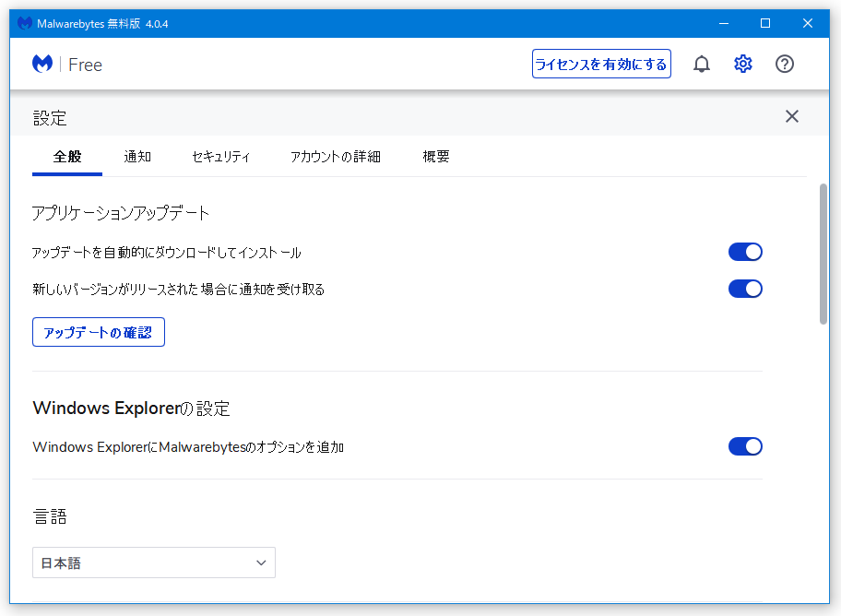Click the Malwarebytes logo beside Free

[42, 64]
